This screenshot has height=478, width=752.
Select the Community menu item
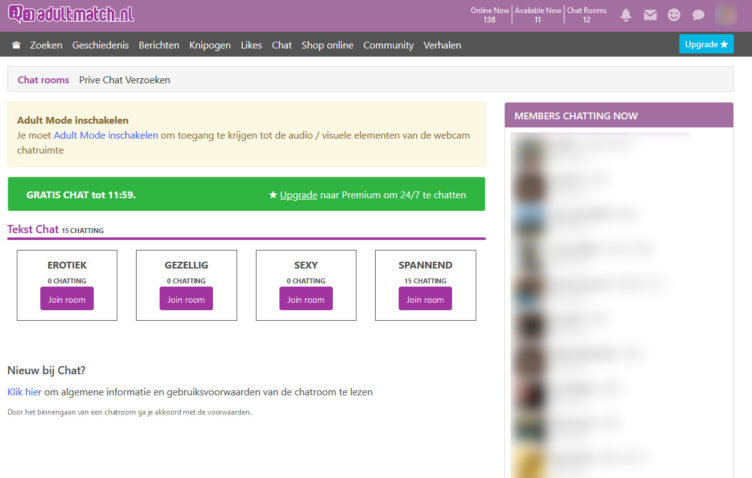tap(388, 45)
